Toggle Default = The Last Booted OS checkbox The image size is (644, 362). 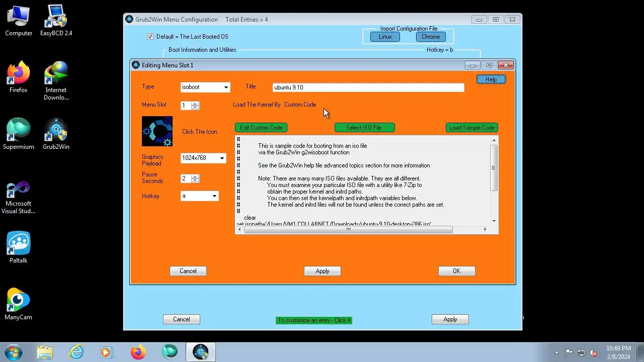pos(150,37)
